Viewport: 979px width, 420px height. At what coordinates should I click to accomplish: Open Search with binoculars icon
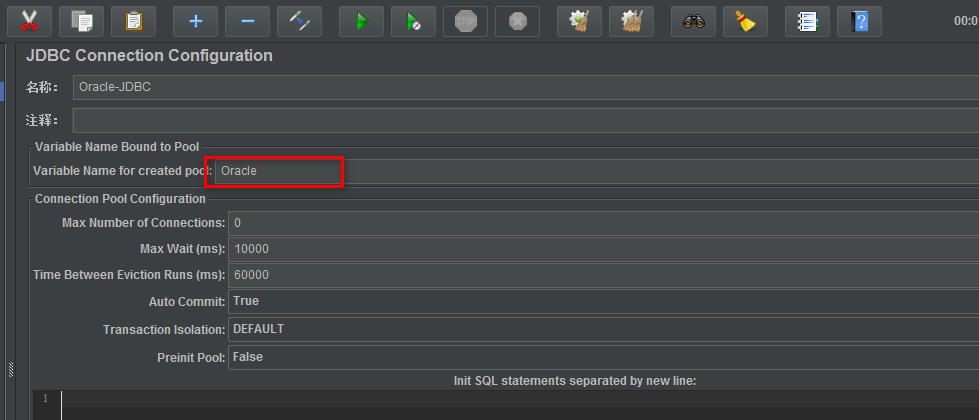[x=694, y=22]
